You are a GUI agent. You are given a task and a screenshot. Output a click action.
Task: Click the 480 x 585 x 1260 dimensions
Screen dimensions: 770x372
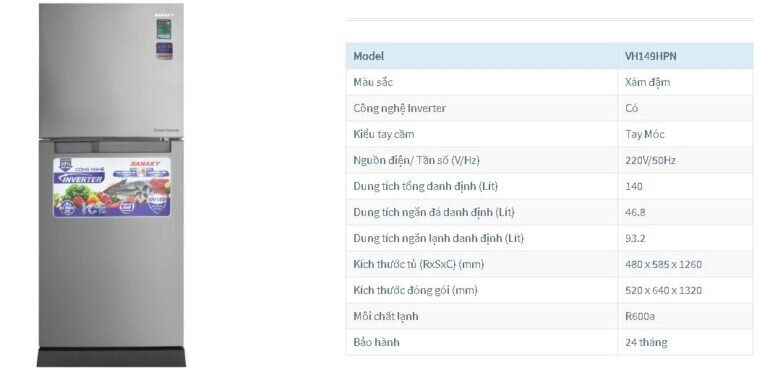pyautogui.click(x=663, y=264)
